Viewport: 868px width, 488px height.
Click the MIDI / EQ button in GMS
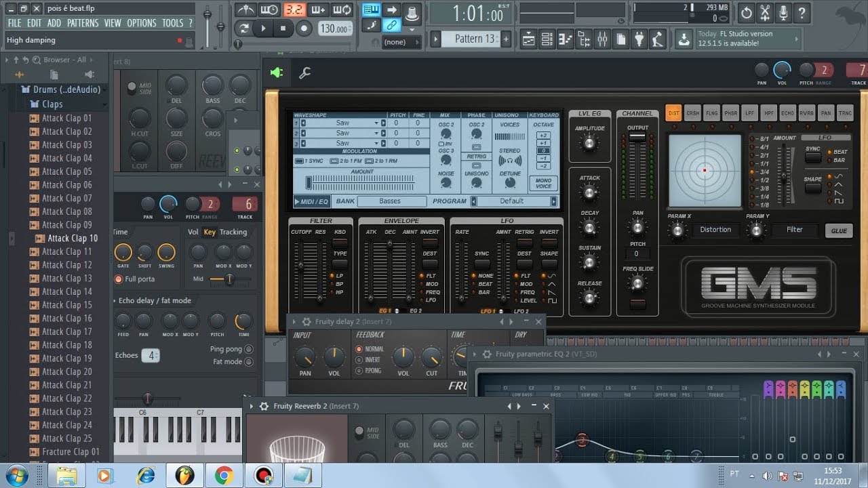pyautogui.click(x=312, y=201)
